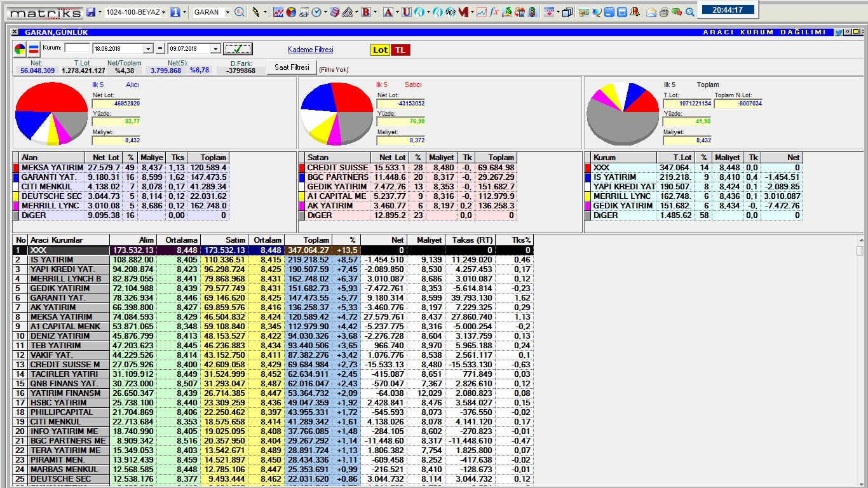Click the Saat Filtresi button

click(292, 67)
